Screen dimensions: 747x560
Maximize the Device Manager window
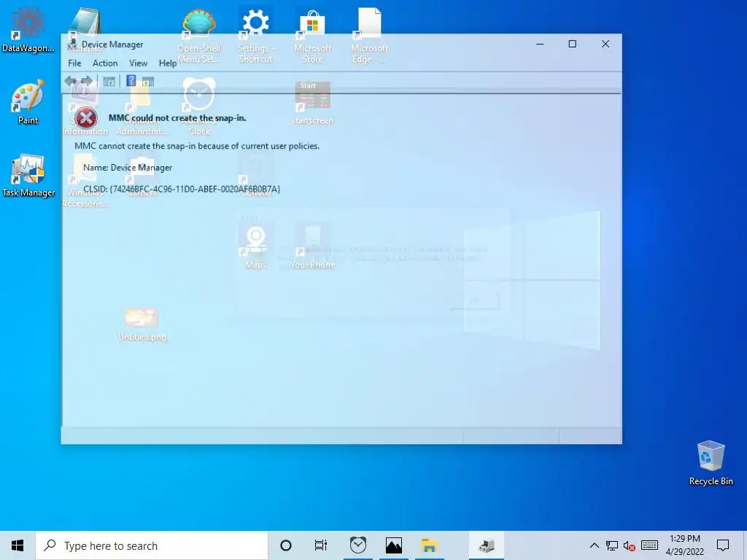tap(572, 44)
